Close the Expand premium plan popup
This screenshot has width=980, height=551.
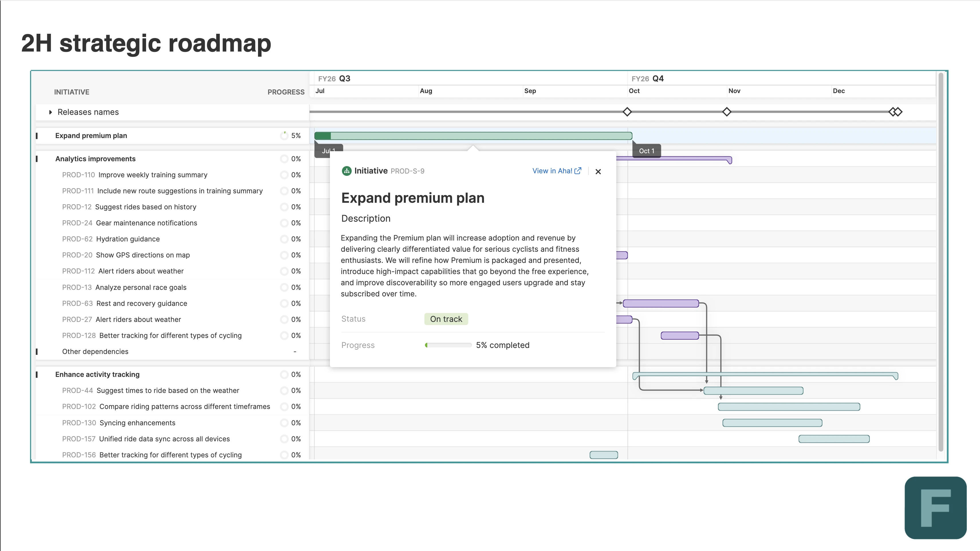pos(598,172)
